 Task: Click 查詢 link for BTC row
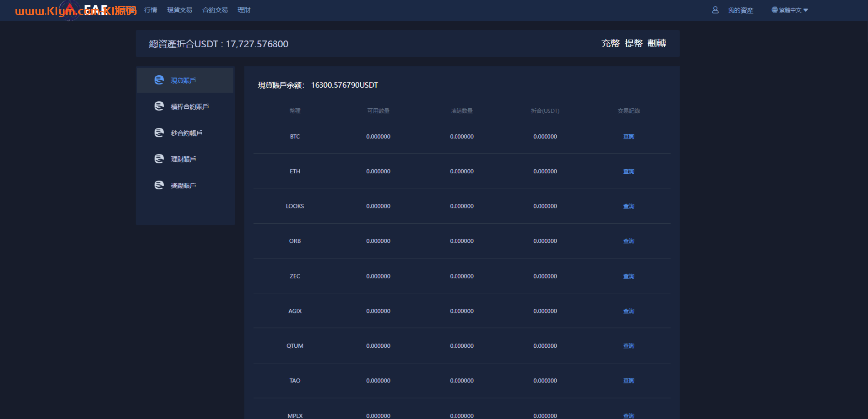[x=629, y=137]
